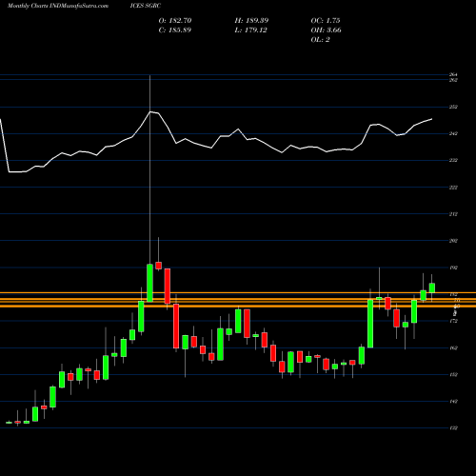Screen dimensions: 476x476
Task: Click the 242 price axis label
Action: 453,133
